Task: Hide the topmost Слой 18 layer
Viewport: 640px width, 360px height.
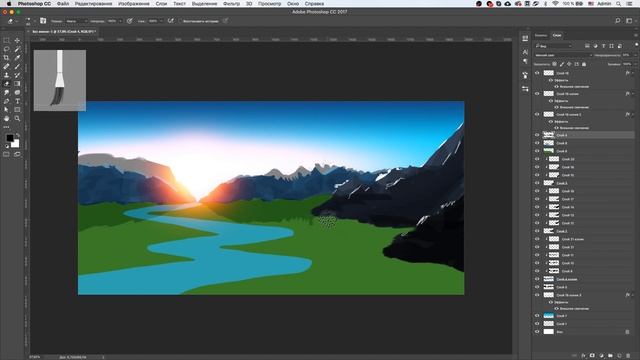Action: pos(537,73)
